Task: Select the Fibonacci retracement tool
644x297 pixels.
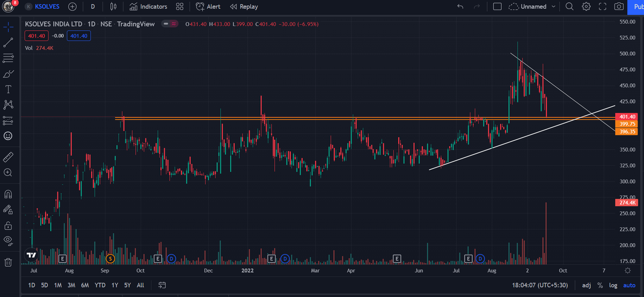Action: pyautogui.click(x=8, y=57)
